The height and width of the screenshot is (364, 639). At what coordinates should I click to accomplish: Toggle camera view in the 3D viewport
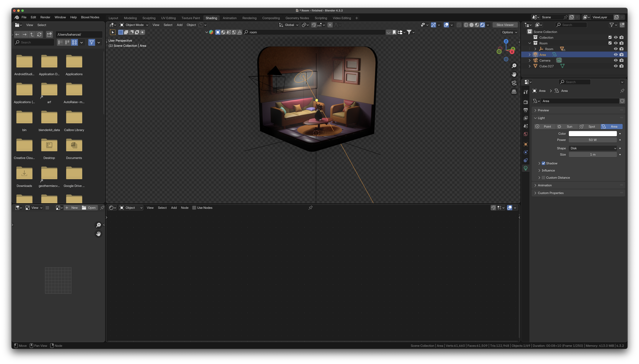514,83
